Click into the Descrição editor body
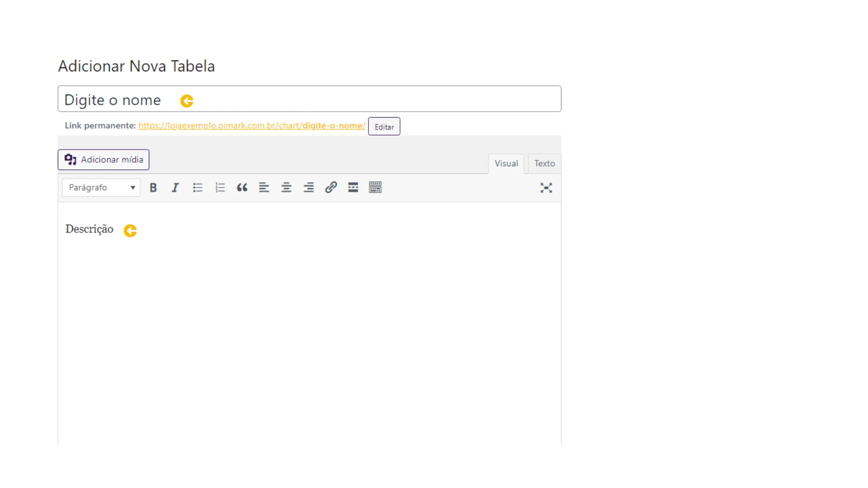Image resolution: width=868 pixels, height=488 pixels. coord(310,323)
